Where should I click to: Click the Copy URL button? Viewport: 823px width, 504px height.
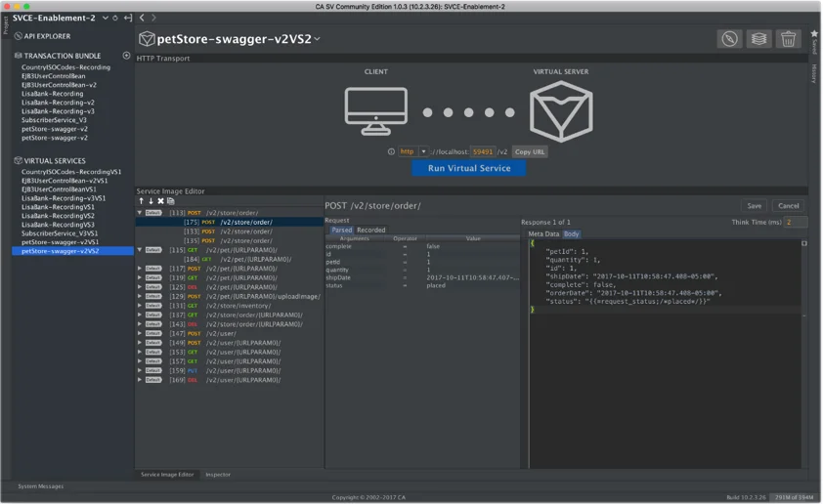[530, 152]
